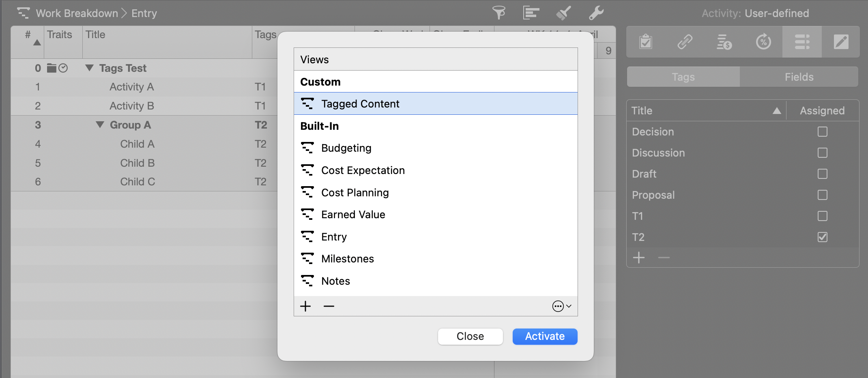Viewport: 868px width, 378px height.
Task: Uncheck the T2 tag checkbox
Action: click(822, 237)
